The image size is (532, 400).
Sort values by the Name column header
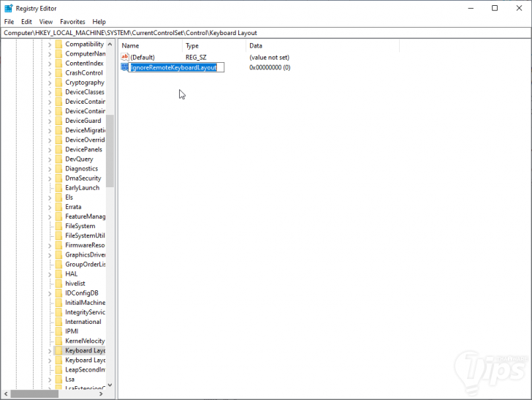click(x=151, y=45)
